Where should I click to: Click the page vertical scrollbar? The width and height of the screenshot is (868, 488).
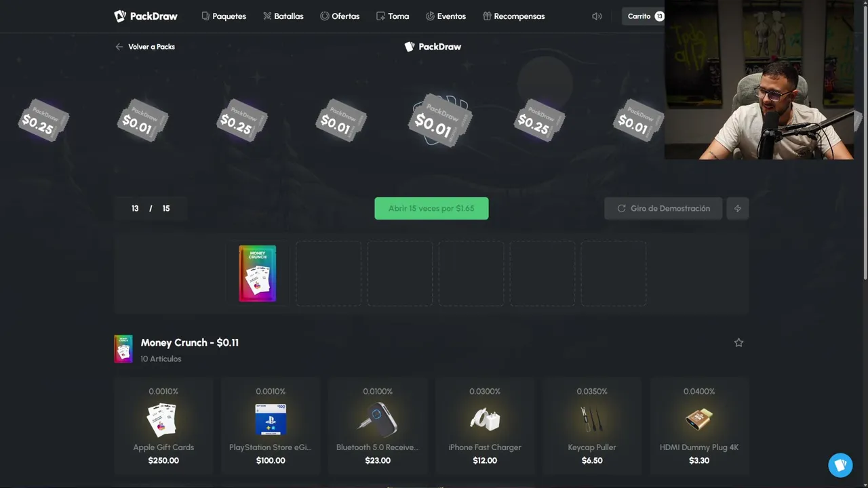click(x=865, y=142)
